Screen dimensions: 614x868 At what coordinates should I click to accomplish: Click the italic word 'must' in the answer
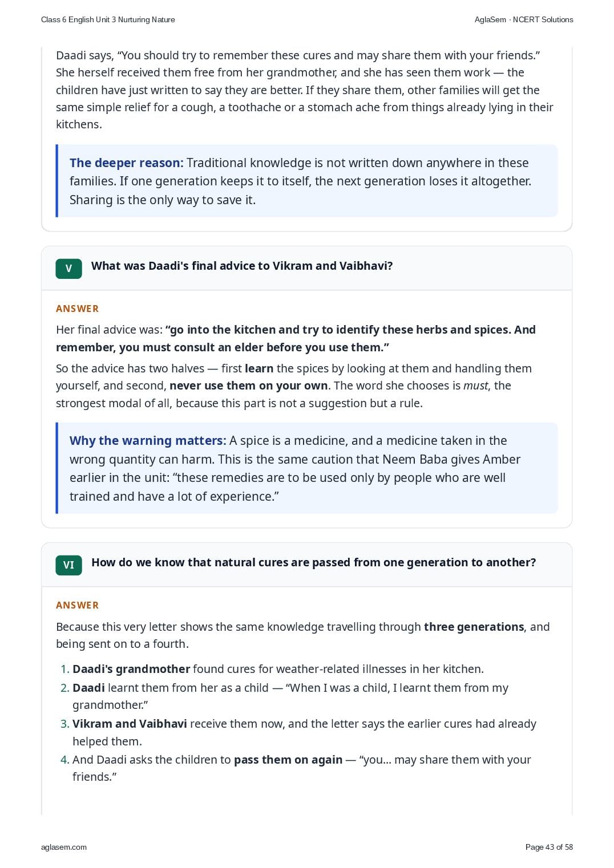tap(475, 386)
